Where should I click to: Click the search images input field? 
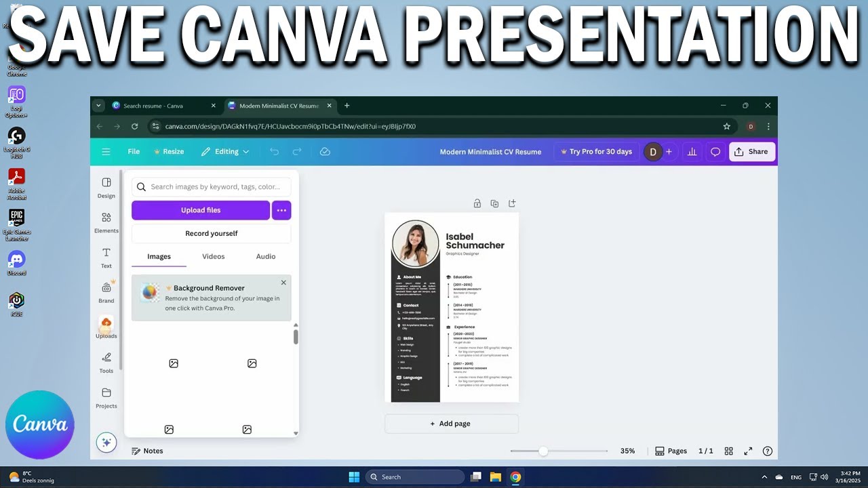[212, 187]
